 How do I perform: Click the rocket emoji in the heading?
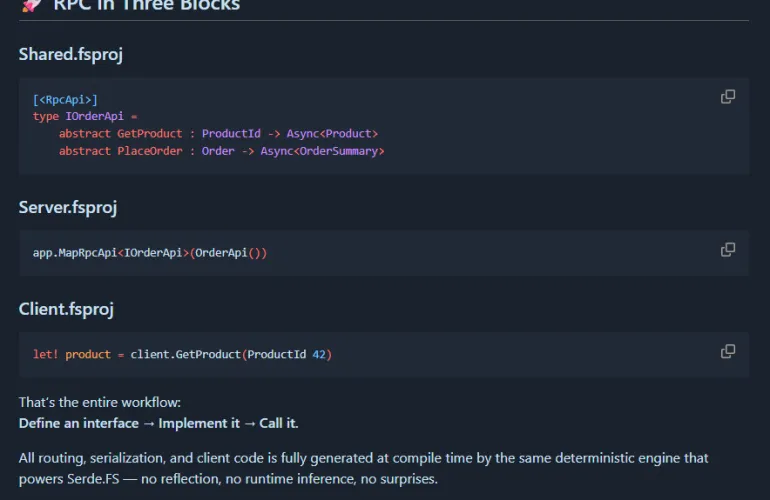coord(31,5)
